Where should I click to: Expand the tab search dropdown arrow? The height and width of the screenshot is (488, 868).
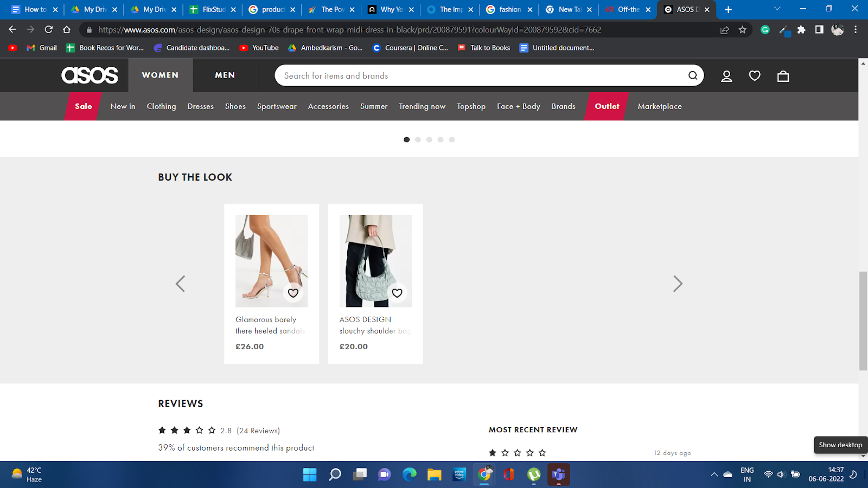777,9
